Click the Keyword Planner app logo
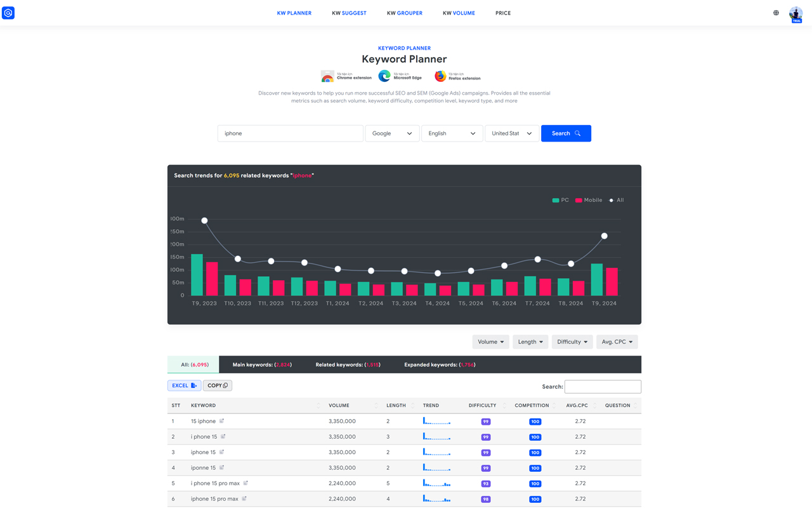 [8, 13]
